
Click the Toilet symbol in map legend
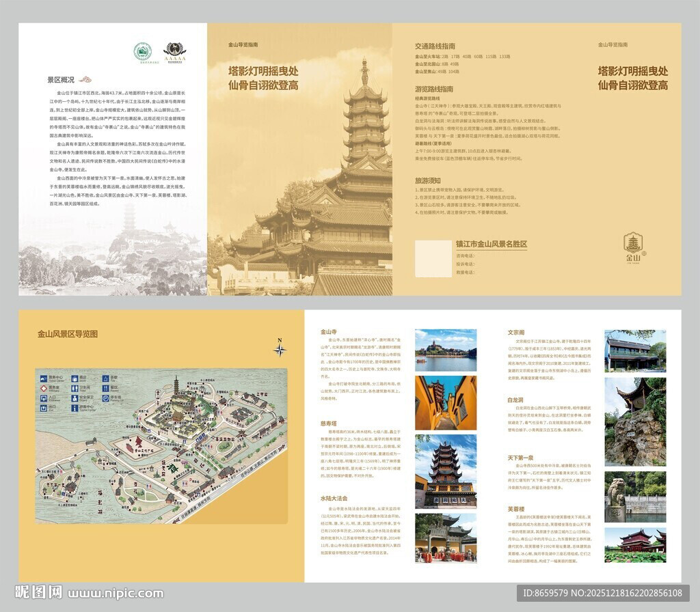75,388
